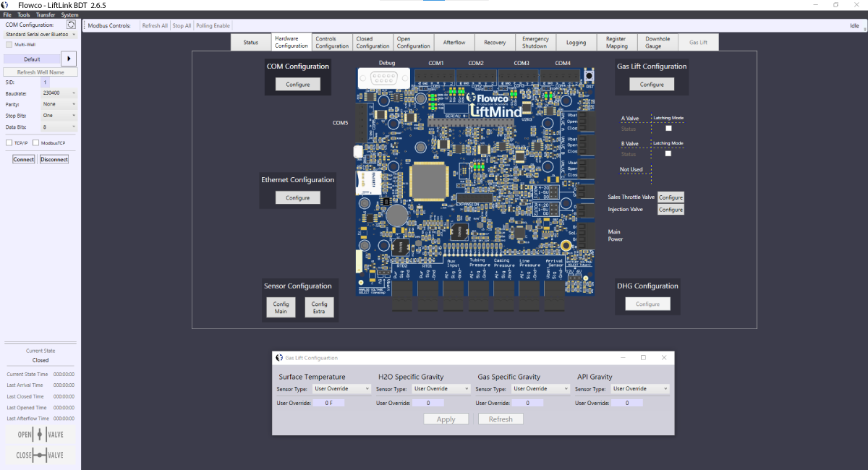Click Gas Lift Configuration dialog logo icon
The width and height of the screenshot is (868, 470).
click(279, 358)
